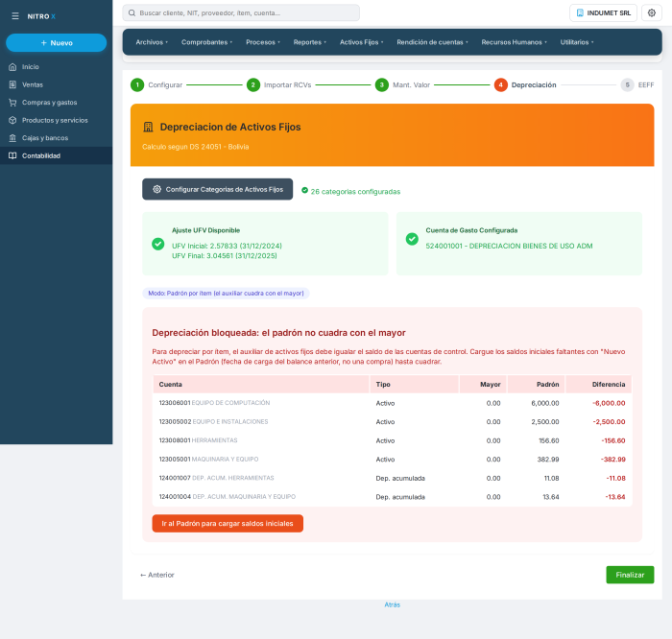
Task: Go to step 3 Mant. Valor circle
Action: tap(382, 84)
